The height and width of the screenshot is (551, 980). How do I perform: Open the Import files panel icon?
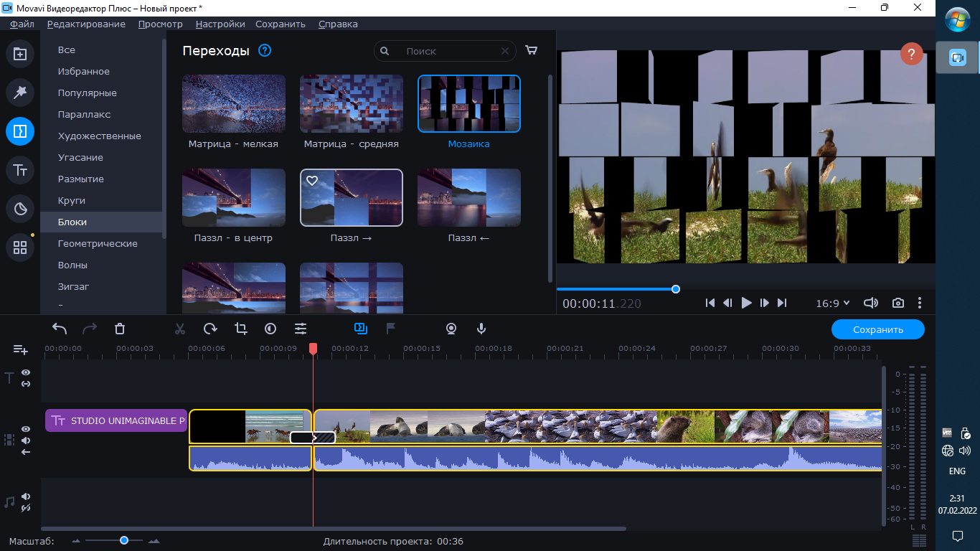20,54
